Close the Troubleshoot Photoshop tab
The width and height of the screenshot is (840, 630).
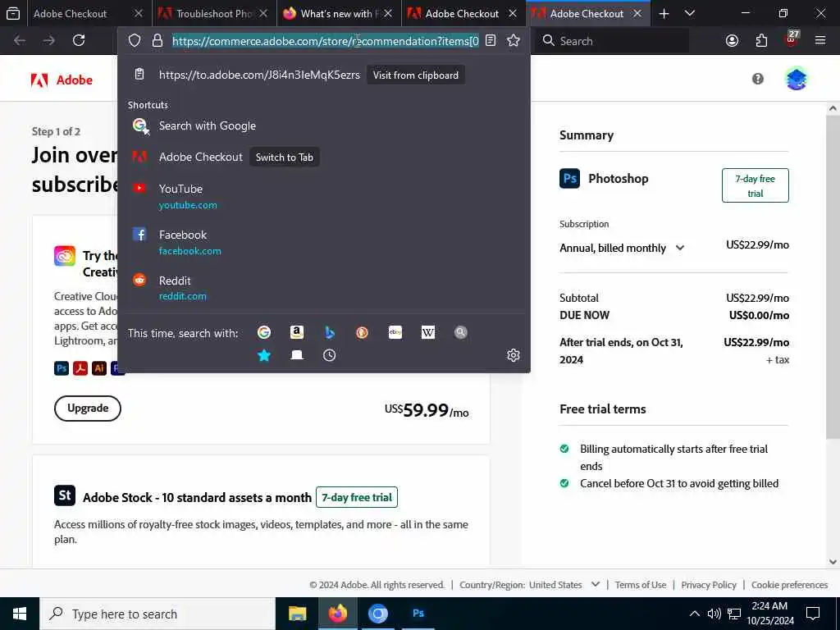263,14
